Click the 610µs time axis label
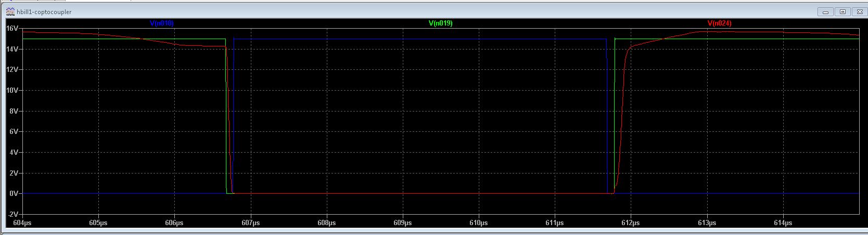The width and height of the screenshot is (868, 235). (x=478, y=223)
